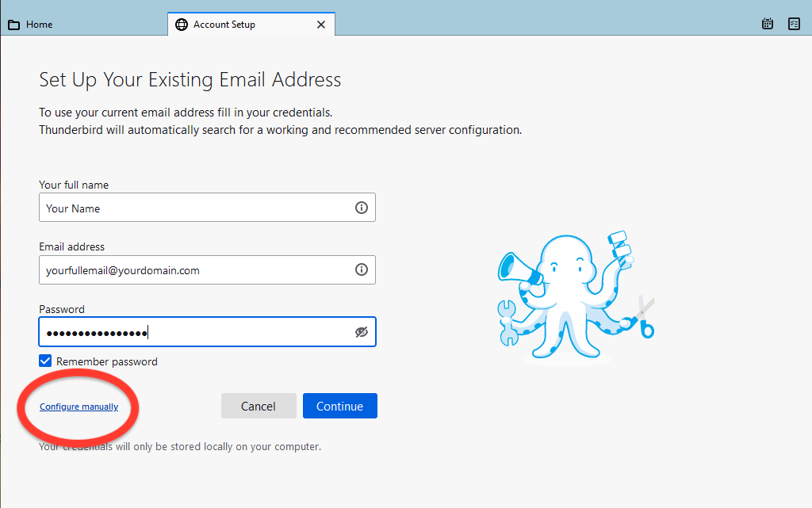Screen dimensions: 812x508
Task: Click the globe icon on Account Setup tab
Action: pyautogui.click(x=182, y=25)
